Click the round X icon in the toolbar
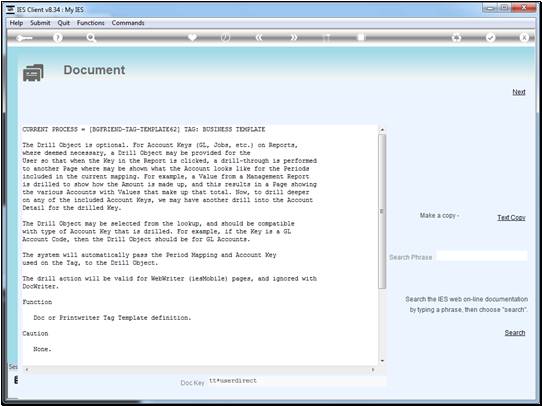 point(524,38)
